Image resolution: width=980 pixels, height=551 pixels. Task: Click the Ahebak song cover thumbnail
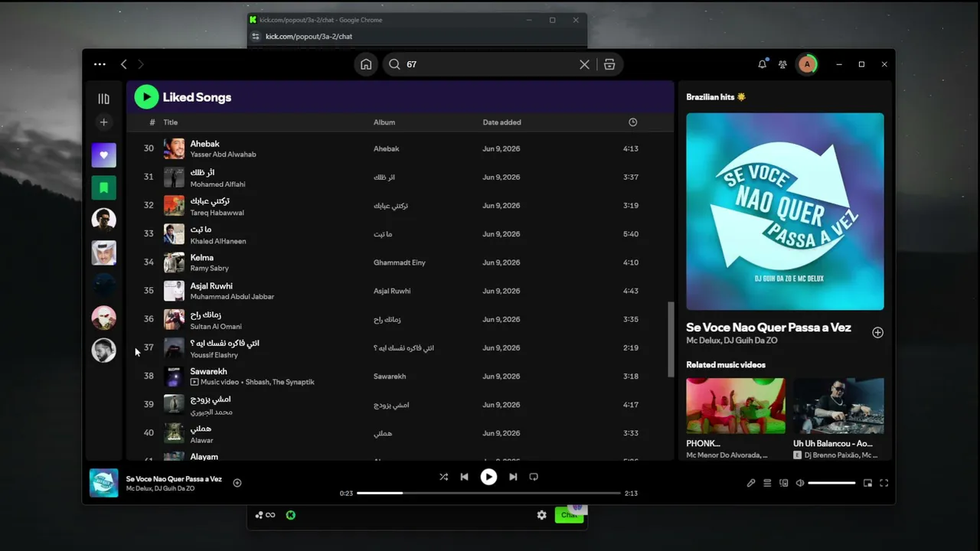tap(174, 148)
